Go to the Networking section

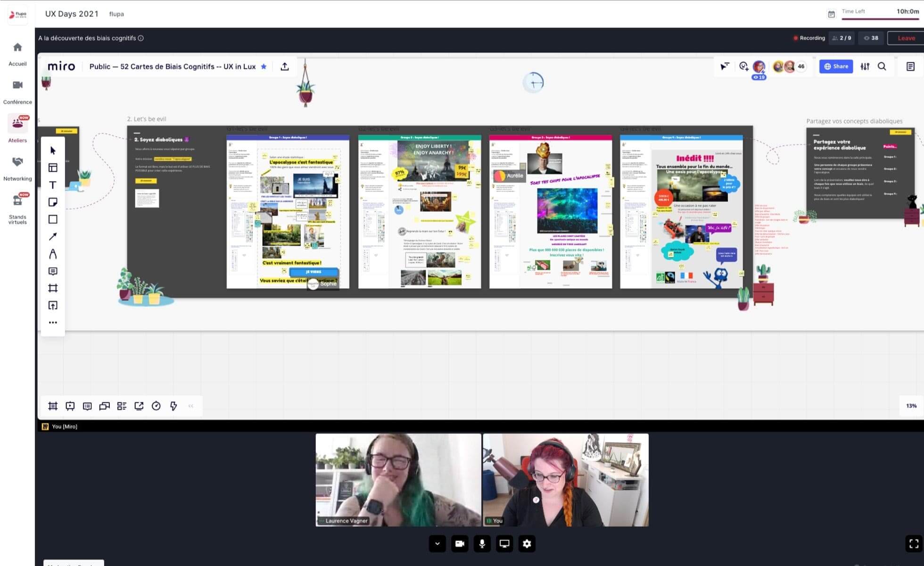[17, 167]
